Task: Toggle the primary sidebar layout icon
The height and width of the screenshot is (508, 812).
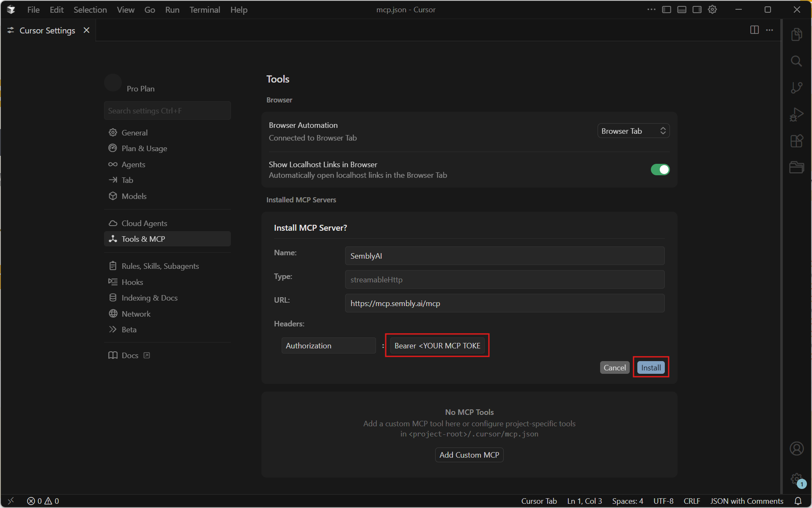Action: tap(667, 10)
